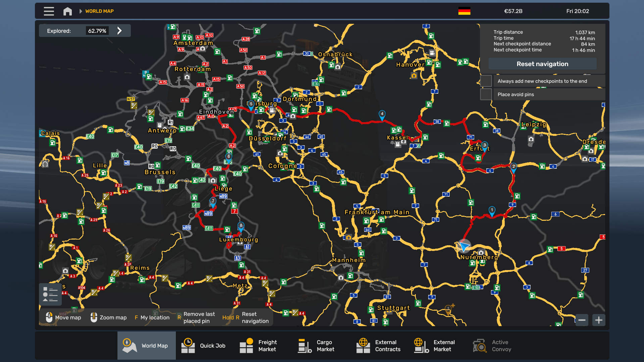Viewport: 644px width, 362px height.
Task: Open the Quick Job tab
Action: [x=205, y=346]
